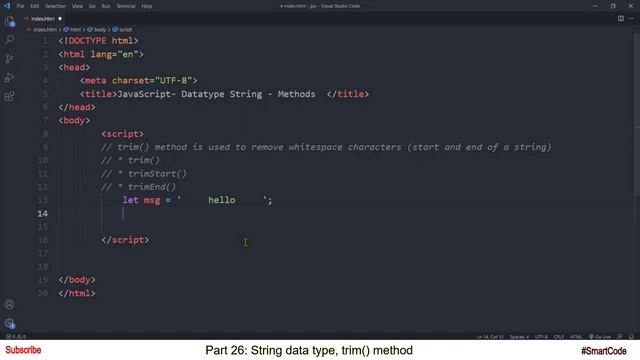Screen dimensions: 640x360
Task: Click the body breadcrumb item
Action: 97,30
